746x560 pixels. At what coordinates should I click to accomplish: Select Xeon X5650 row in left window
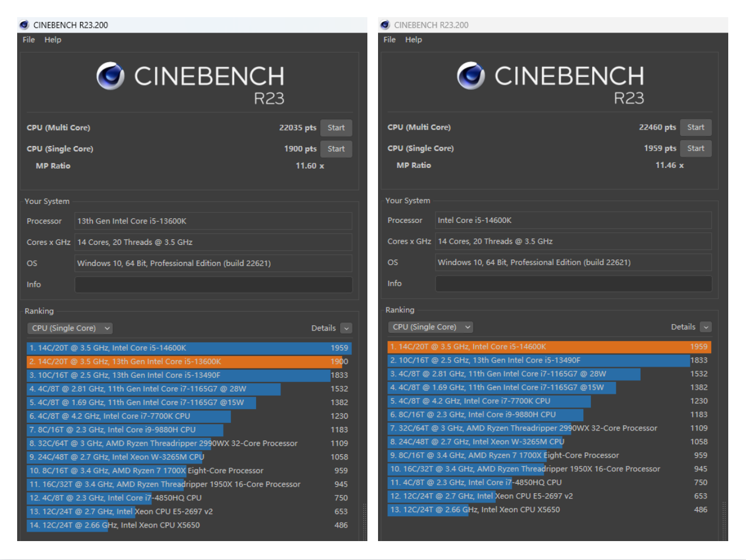coord(189,525)
